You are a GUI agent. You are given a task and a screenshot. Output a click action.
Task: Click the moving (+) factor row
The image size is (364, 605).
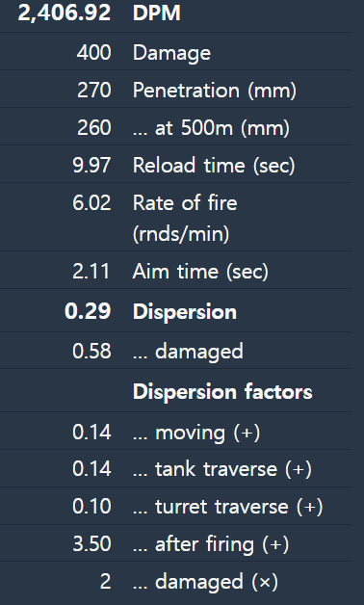[x=175, y=431]
